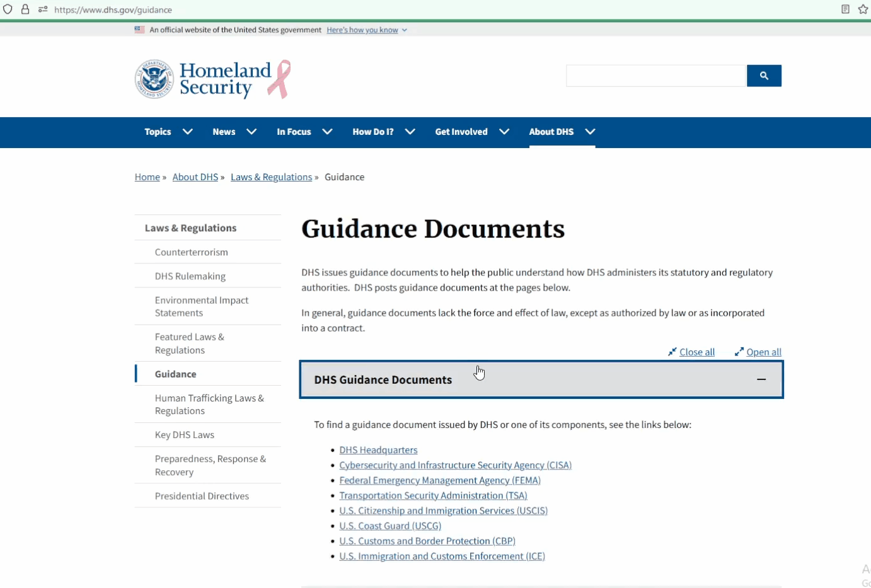Select Guidance in sidebar
Viewport: 871px width, 588px height.
(x=176, y=374)
